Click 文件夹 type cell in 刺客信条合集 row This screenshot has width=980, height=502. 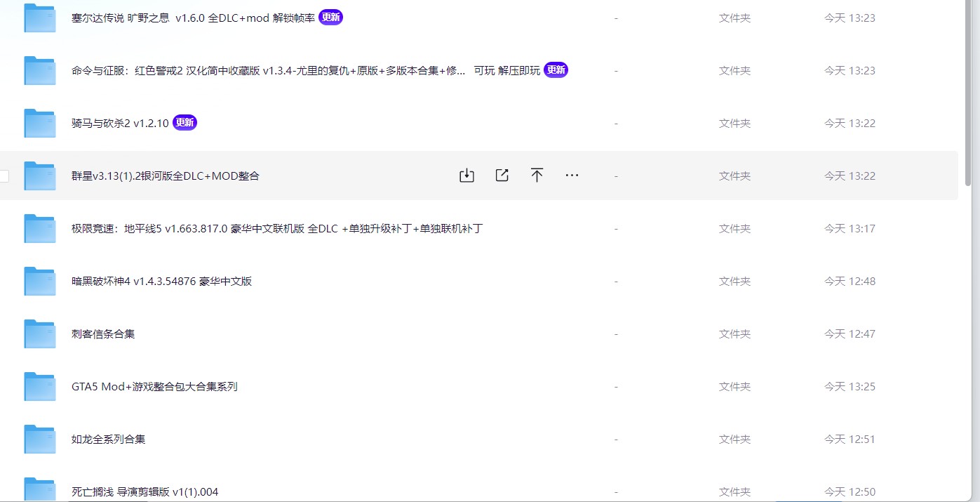tap(734, 334)
